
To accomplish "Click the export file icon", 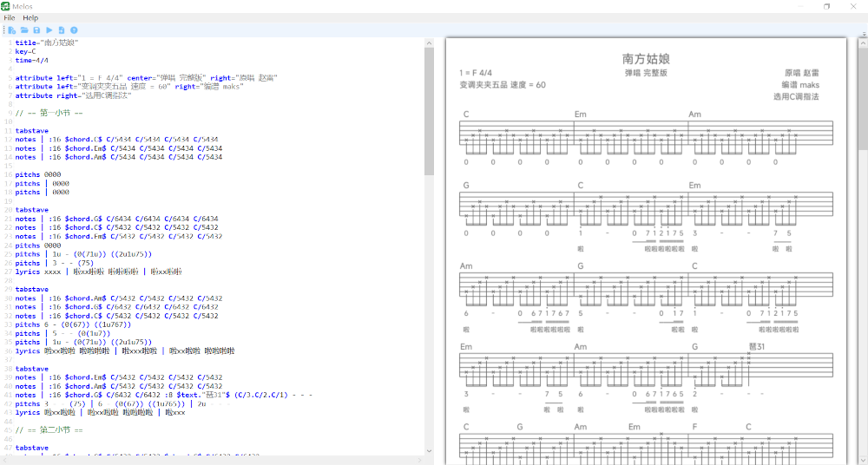I will (61, 29).
